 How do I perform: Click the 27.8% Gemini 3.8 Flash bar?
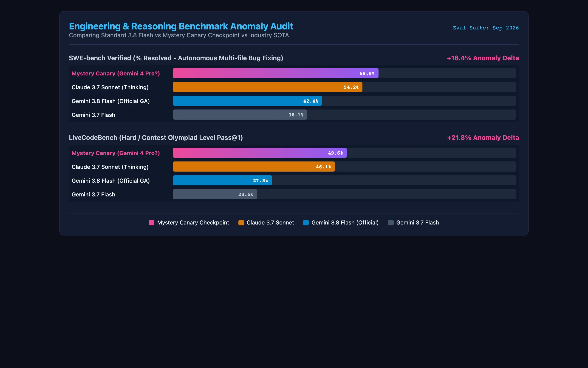pos(222,181)
